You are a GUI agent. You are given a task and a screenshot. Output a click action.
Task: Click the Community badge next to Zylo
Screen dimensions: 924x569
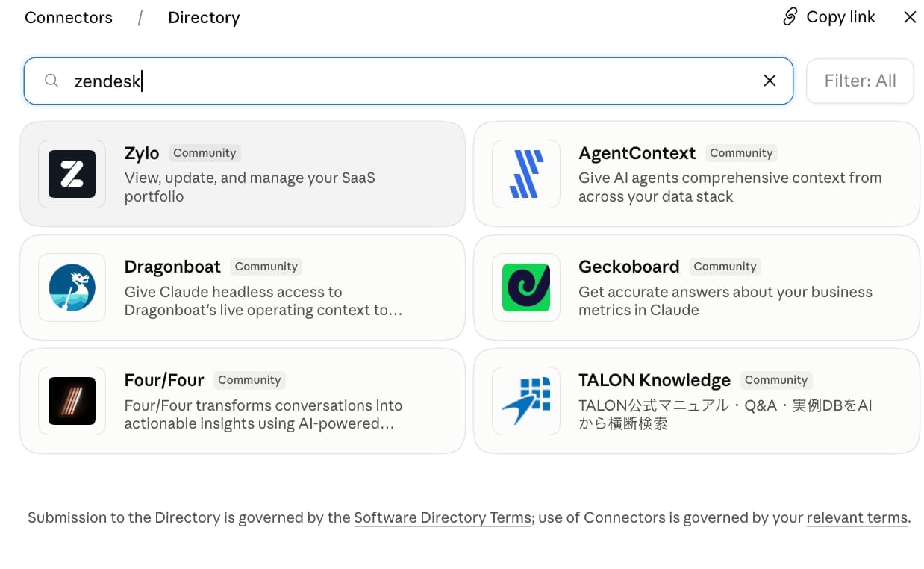coord(205,153)
